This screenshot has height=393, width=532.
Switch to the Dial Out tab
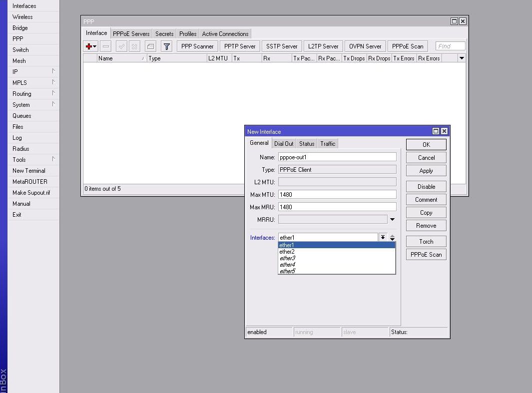pyautogui.click(x=284, y=143)
